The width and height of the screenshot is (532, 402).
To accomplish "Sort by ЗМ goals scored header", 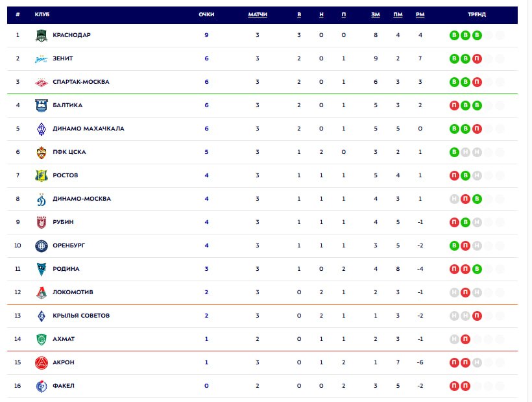I will coord(376,14).
